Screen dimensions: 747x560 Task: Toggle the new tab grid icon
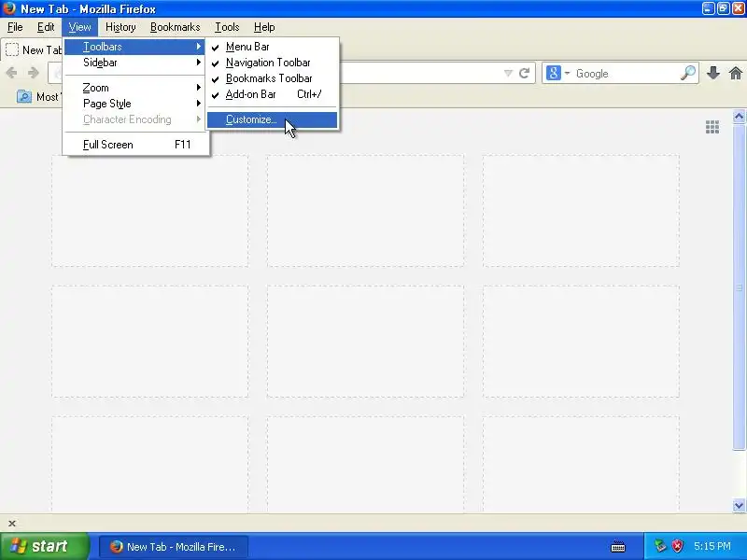tap(712, 127)
